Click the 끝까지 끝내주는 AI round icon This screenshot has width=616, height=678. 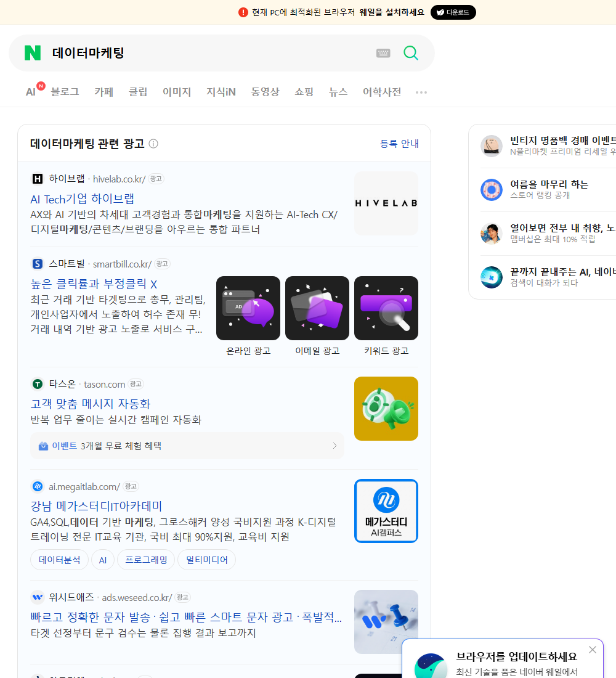tap(492, 277)
